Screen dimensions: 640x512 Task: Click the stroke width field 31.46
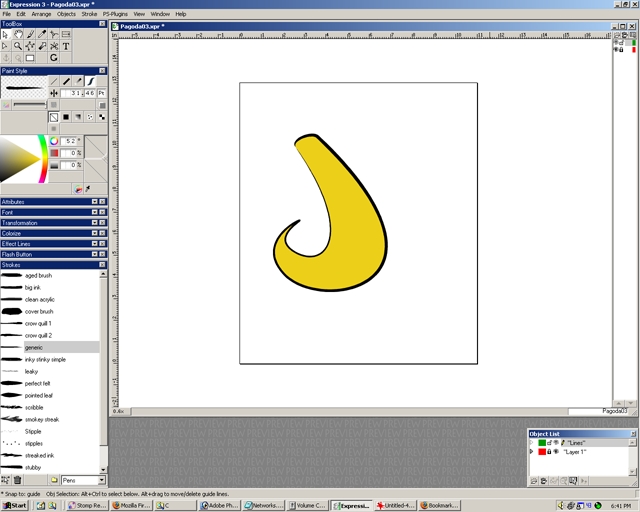coord(78,93)
